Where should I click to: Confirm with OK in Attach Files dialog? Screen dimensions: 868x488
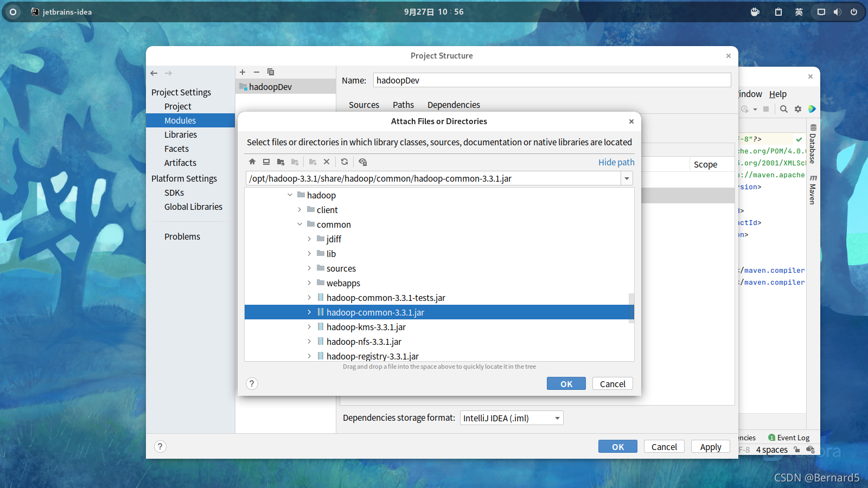[x=566, y=384]
